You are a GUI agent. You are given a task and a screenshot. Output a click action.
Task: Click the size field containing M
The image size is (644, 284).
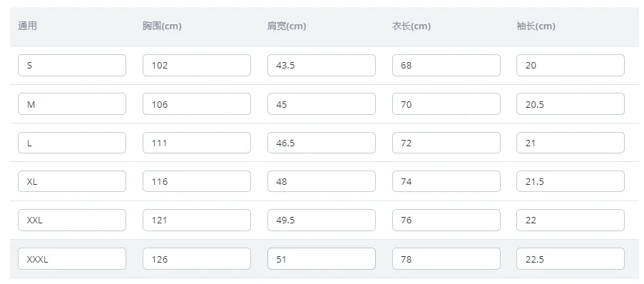72,104
